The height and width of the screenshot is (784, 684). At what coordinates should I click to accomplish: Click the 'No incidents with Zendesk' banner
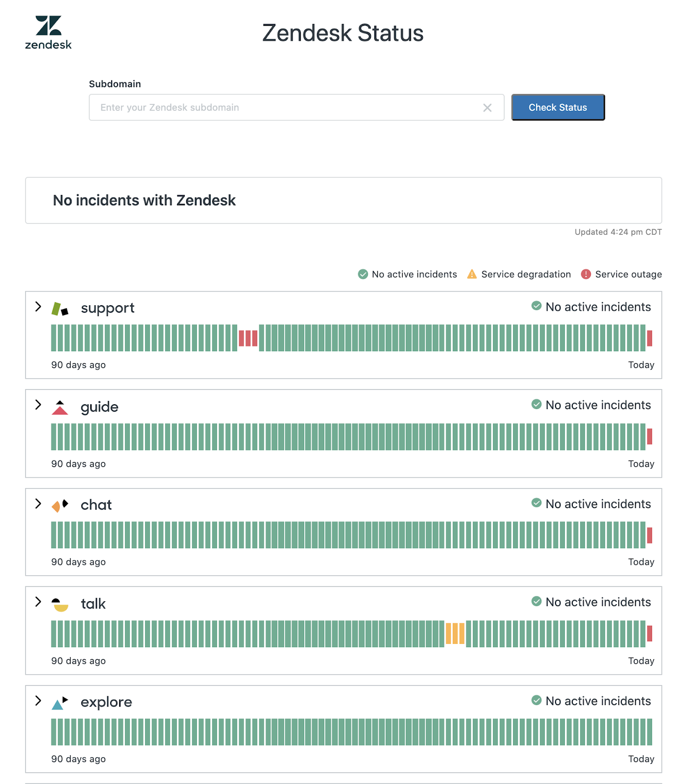point(343,200)
